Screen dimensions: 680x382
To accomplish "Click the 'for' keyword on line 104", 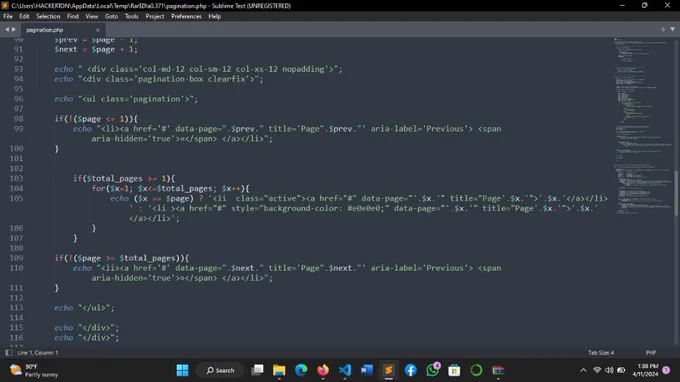I will tap(98, 188).
